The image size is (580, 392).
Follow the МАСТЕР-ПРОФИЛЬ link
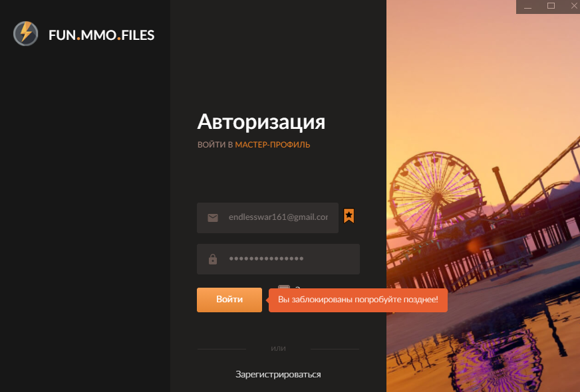272,144
